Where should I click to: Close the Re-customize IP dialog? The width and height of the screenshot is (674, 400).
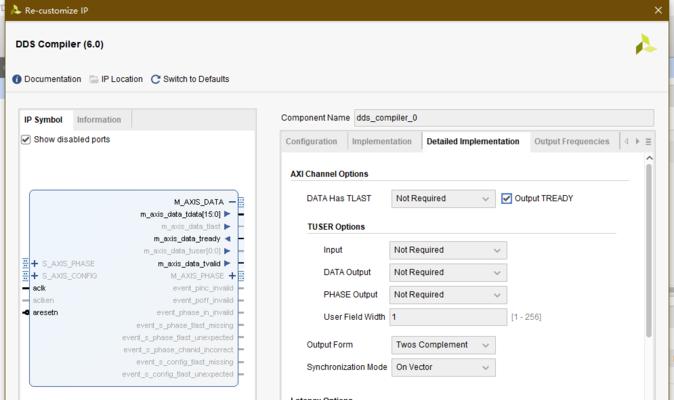[658, 10]
